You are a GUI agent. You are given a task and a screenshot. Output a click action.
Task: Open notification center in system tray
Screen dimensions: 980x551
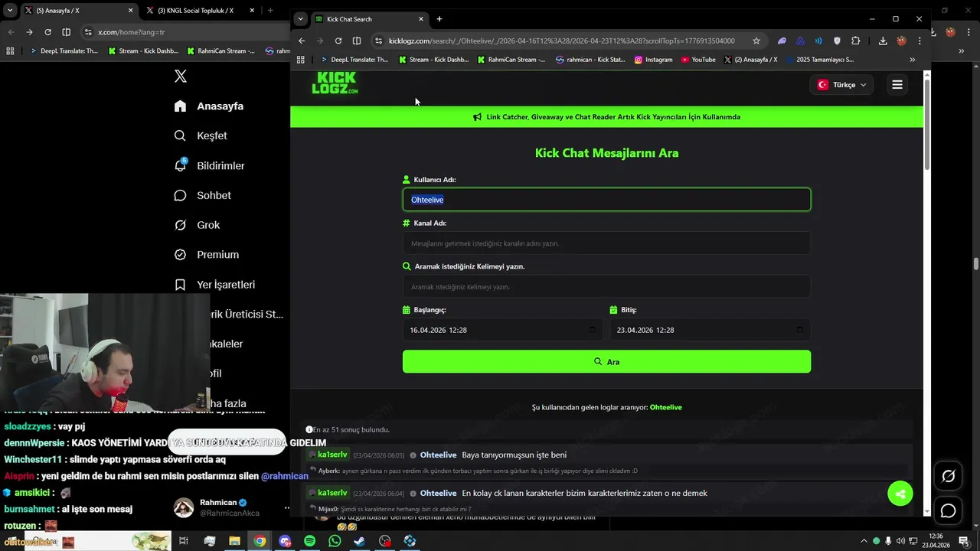(963, 541)
